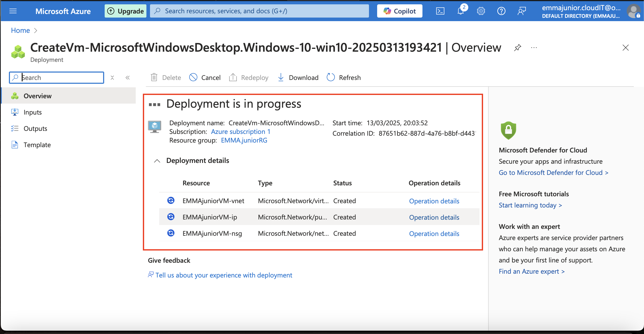Screen dimensions: 644x334
Task: Click the Upgrade button
Action: (x=126, y=11)
